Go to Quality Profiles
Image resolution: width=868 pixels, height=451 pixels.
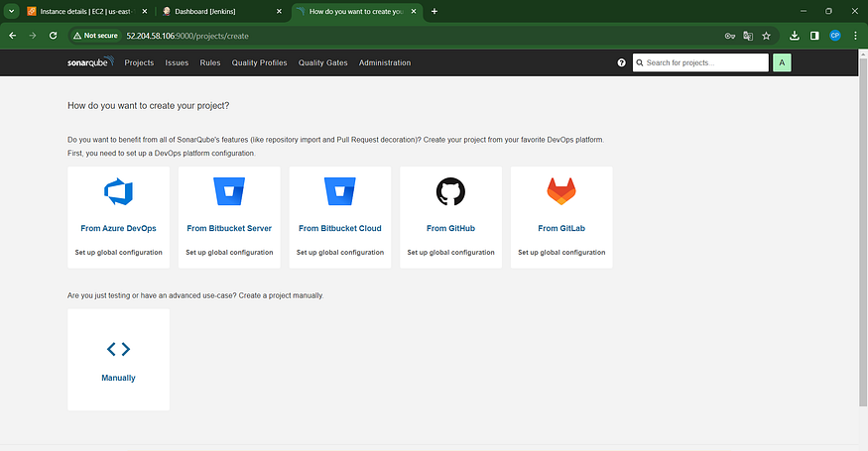coord(259,62)
